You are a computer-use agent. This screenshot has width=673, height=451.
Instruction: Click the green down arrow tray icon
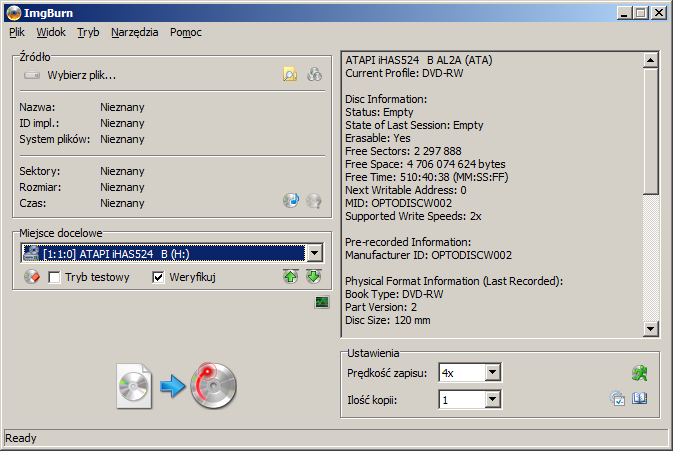314,277
